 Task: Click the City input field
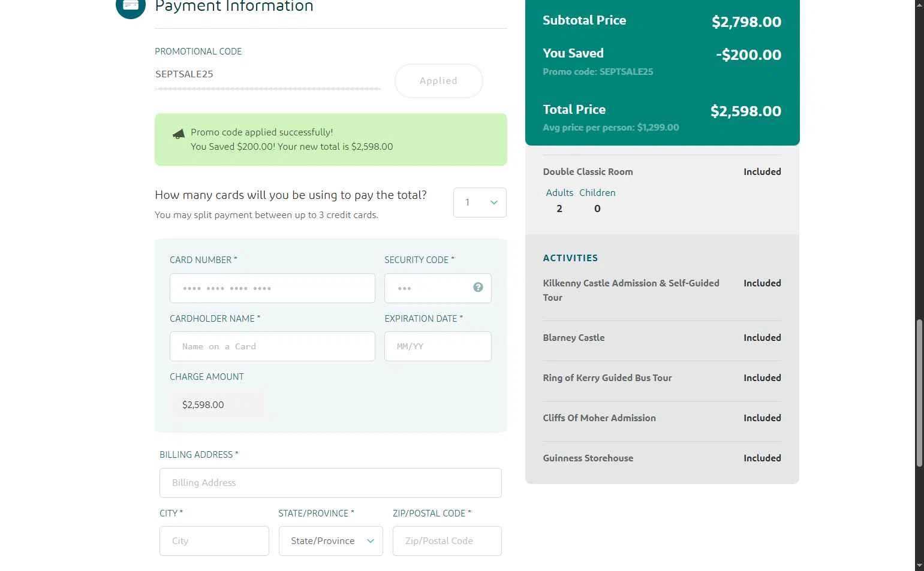[x=214, y=541]
